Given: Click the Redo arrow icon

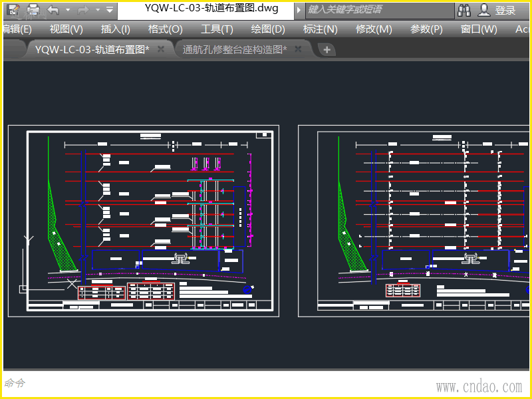Looking at the screenshot, I should click(x=83, y=10).
